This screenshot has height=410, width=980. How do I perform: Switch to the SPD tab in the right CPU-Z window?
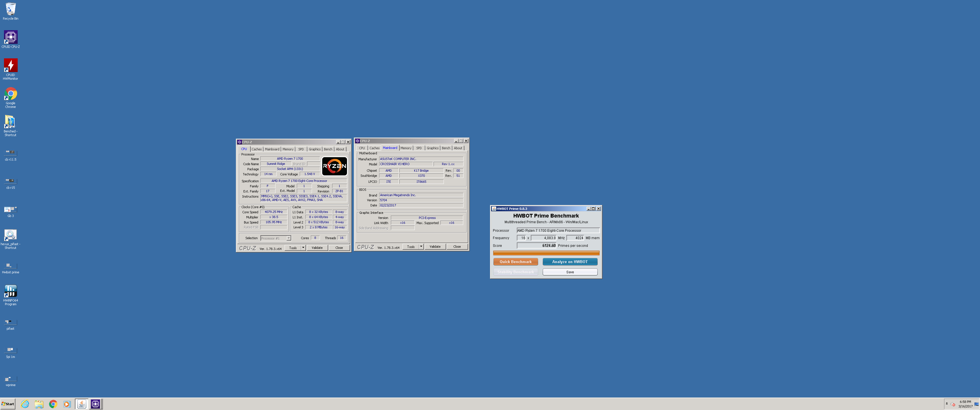pos(419,148)
